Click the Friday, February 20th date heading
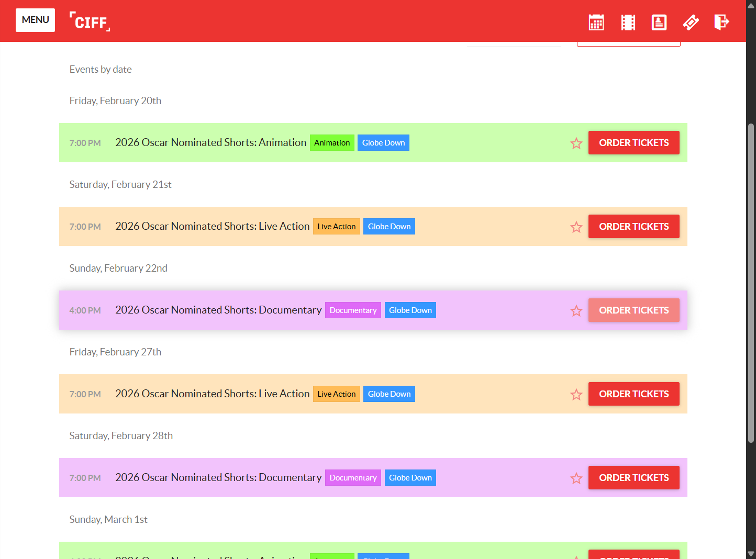756x559 pixels. tap(115, 100)
